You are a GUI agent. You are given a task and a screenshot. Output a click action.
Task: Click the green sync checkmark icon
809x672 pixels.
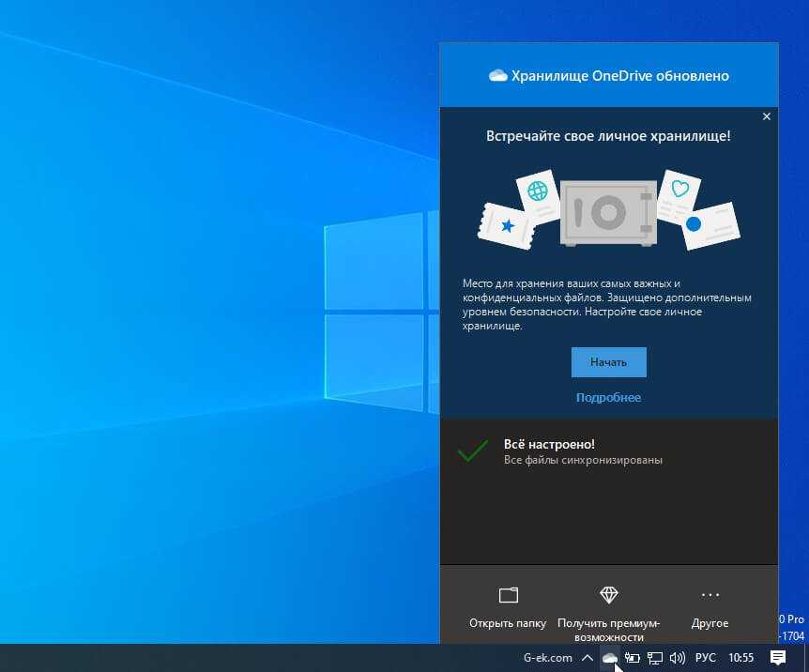tap(473, 451)
